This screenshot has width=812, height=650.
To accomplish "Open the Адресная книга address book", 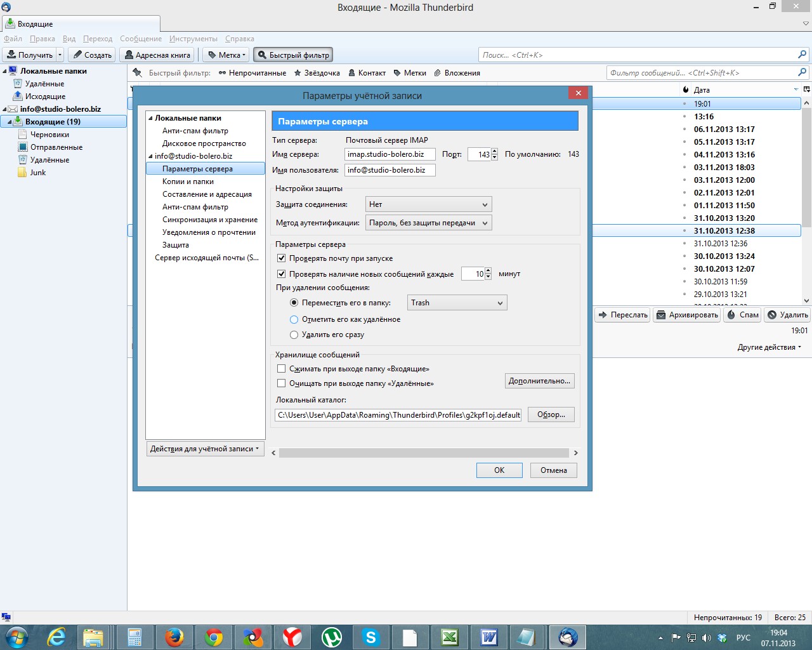I will pyautogui.click(x=157, y=55).
